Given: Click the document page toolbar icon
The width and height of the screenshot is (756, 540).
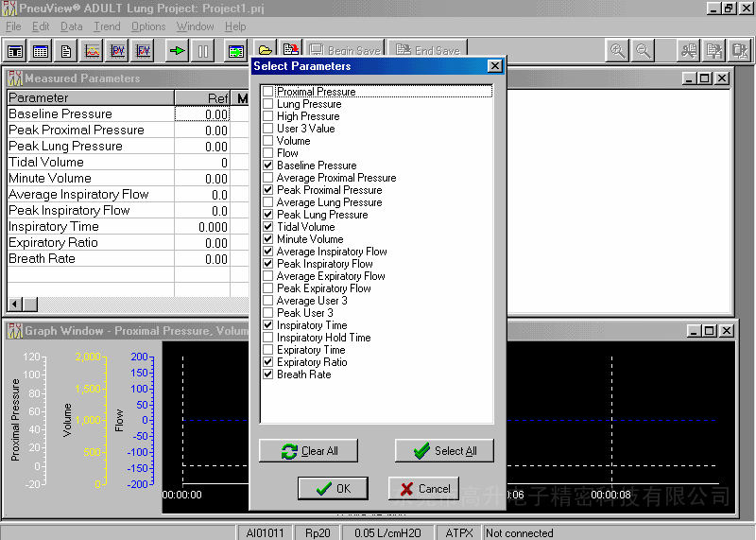Looking at the screenshot, I should 66,50.
